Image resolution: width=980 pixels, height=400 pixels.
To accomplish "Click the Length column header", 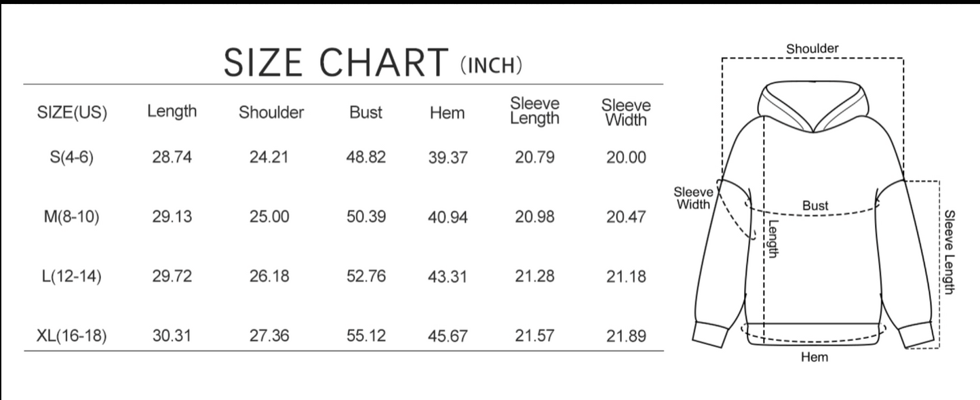I will click(172, 112).
